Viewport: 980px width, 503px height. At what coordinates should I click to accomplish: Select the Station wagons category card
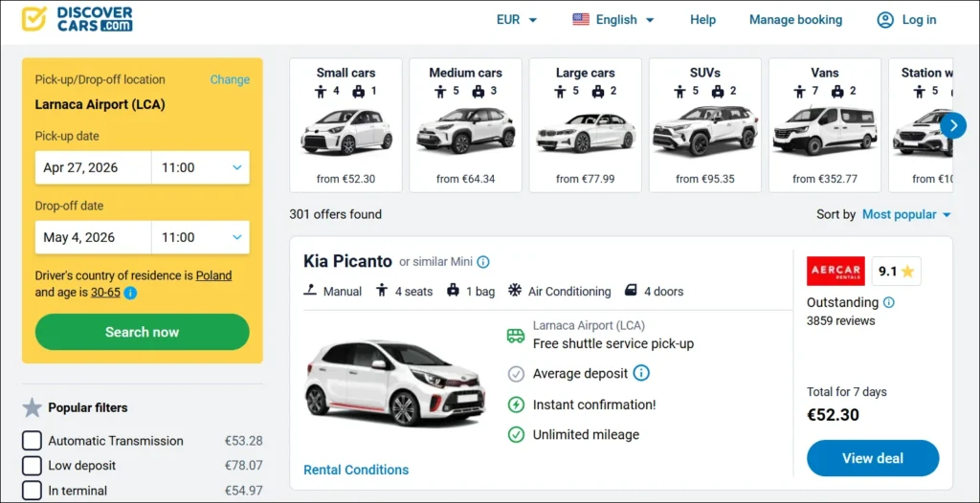coord(921,125)
